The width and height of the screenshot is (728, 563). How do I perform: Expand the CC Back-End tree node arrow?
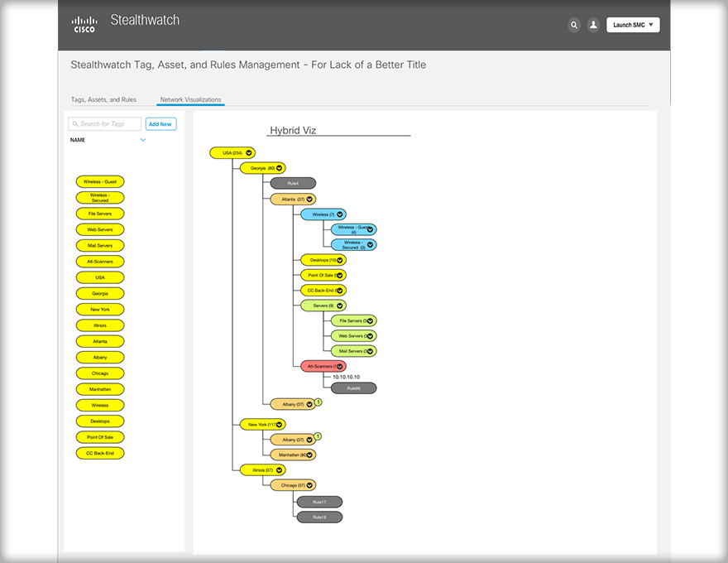tap(340, 291)
